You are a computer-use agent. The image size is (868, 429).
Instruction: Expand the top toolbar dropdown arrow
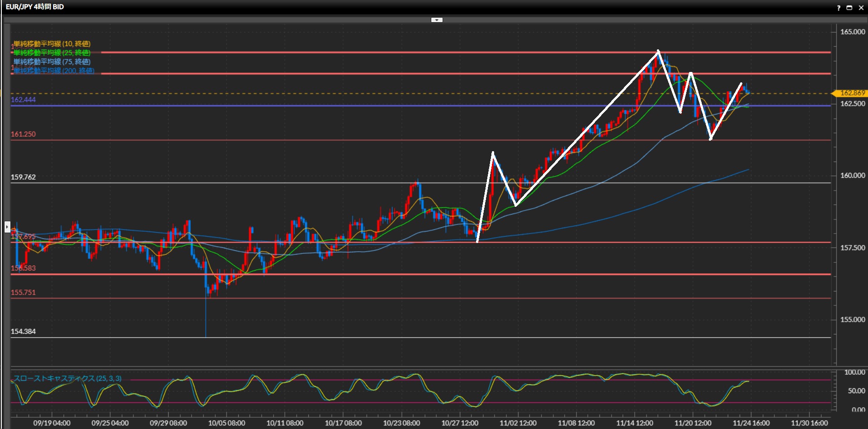coord(437,20)
